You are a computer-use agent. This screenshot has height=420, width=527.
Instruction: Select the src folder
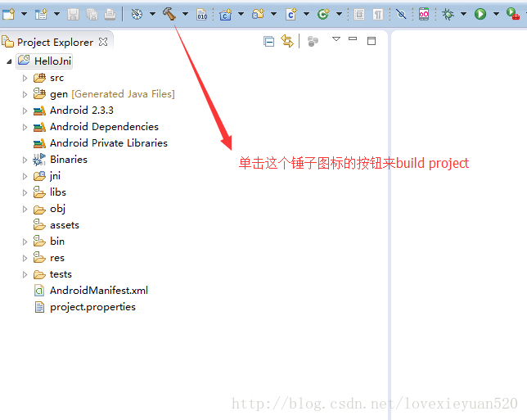click(56, 78)
